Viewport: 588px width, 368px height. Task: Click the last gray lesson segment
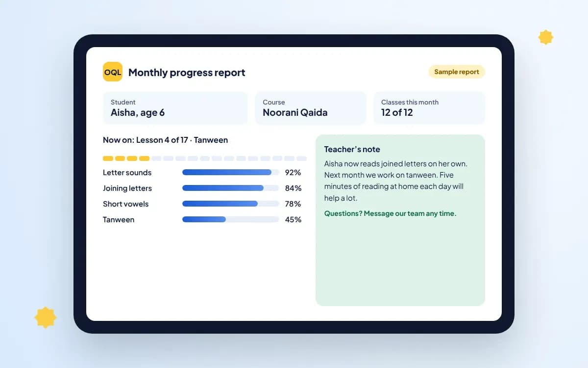[x=302, y=158]
